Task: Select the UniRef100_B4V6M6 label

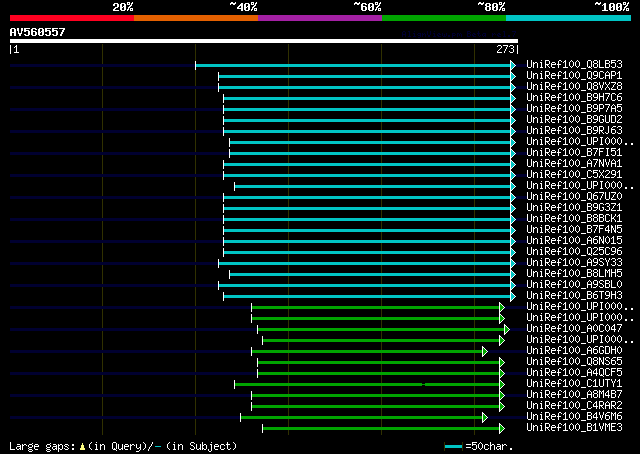Action: [x=574, y=417]
